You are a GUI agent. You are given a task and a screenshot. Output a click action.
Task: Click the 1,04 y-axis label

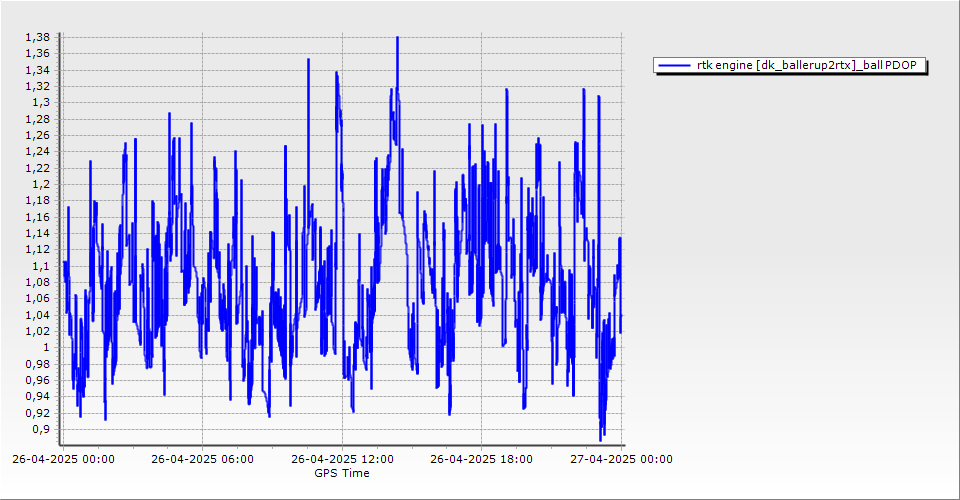(37, 315)
